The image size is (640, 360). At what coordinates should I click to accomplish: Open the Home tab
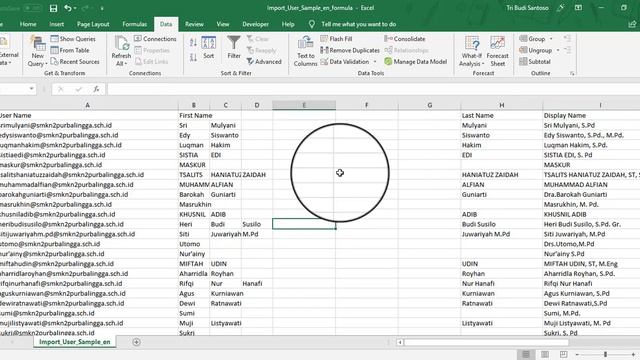pyautogui.click(x=28, y=24)
